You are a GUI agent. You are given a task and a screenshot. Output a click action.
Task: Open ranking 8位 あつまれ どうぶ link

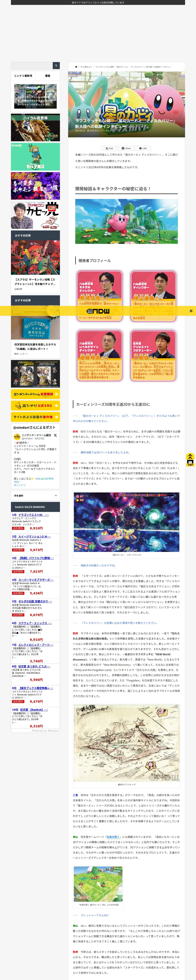(34, 667)
